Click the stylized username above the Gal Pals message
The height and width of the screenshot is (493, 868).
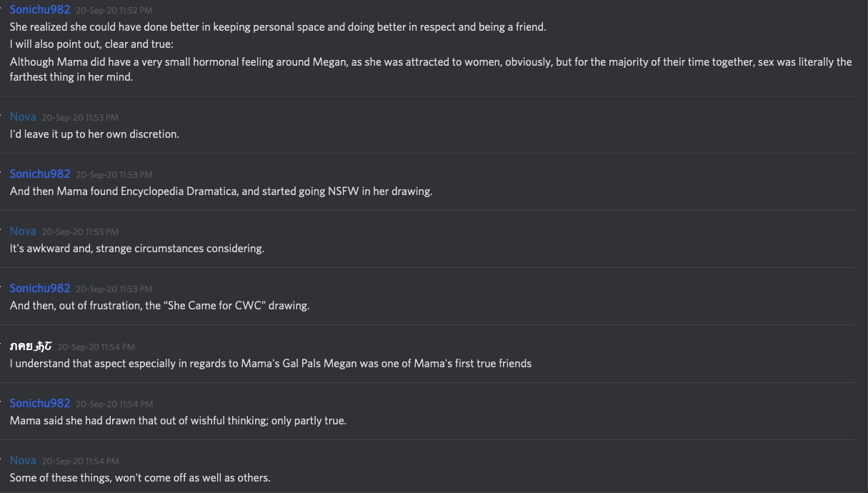coord(31,346)
